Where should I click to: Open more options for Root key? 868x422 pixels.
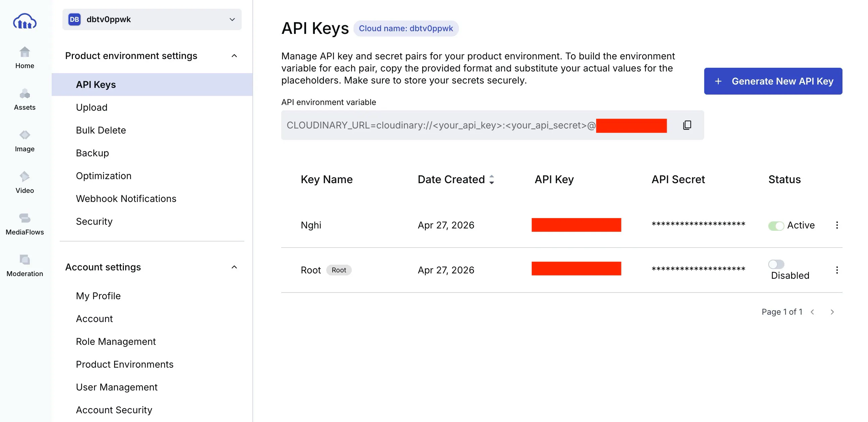point(837,270)
